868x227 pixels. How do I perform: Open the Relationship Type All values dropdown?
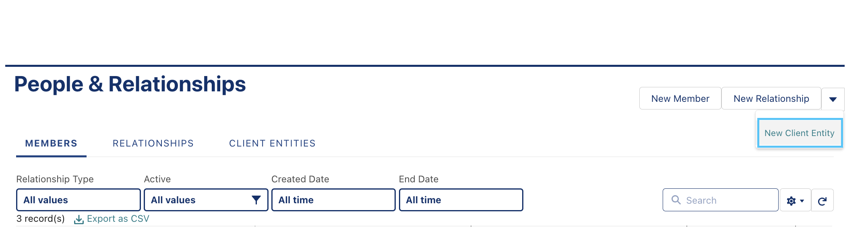pyautogui.click(x=79, y=200)
